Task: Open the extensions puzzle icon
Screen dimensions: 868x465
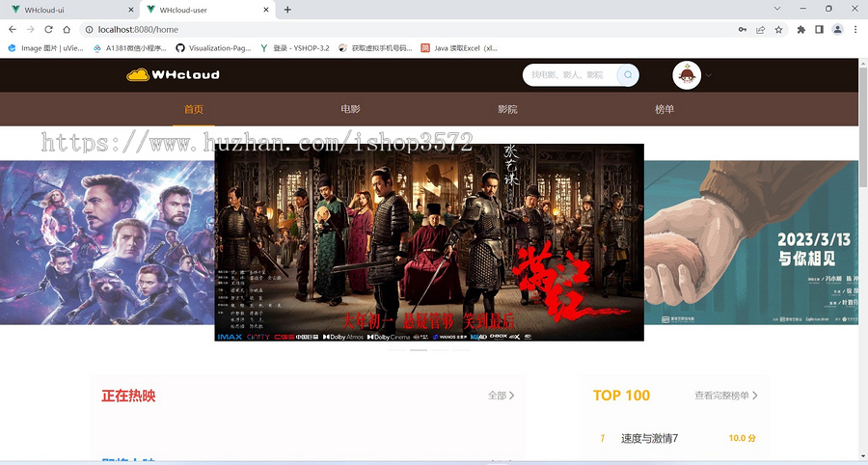Action: 801,29
